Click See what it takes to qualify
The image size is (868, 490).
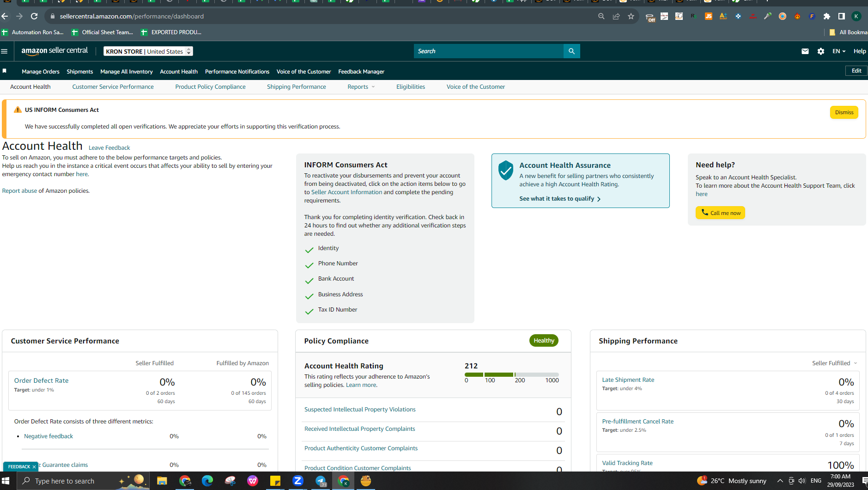560,199
